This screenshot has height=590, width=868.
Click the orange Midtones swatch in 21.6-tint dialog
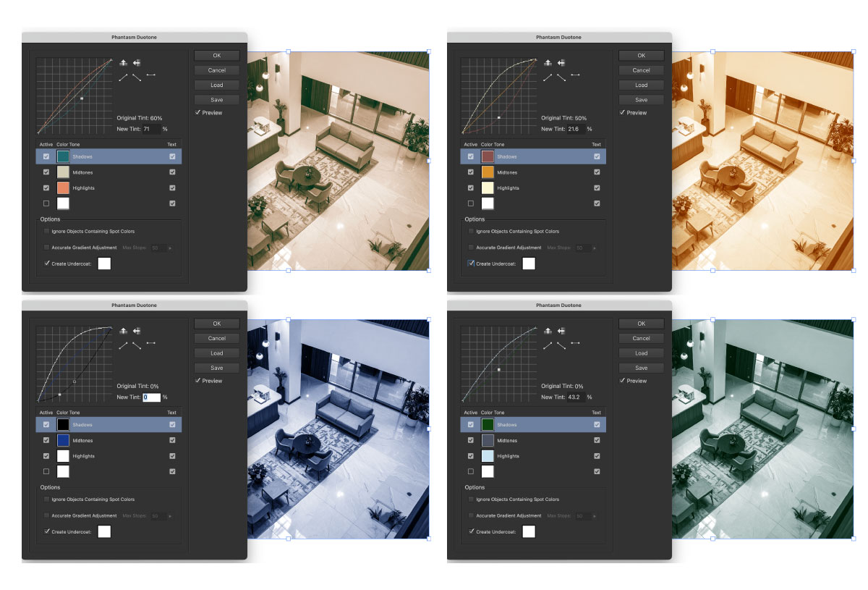tap(488, 172)
